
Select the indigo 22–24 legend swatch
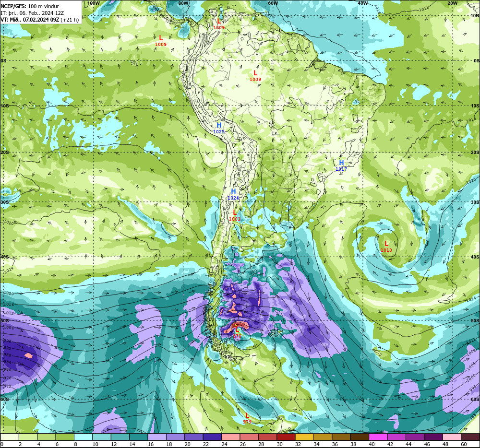[x=212, y=437]
